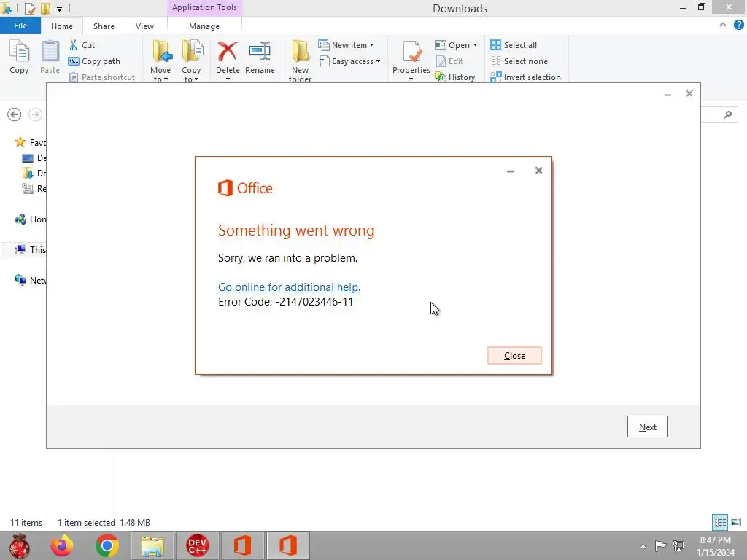This screenshot has height=560, width=747.
Task: Click the red Delete X icon
Action: point(228,52)
